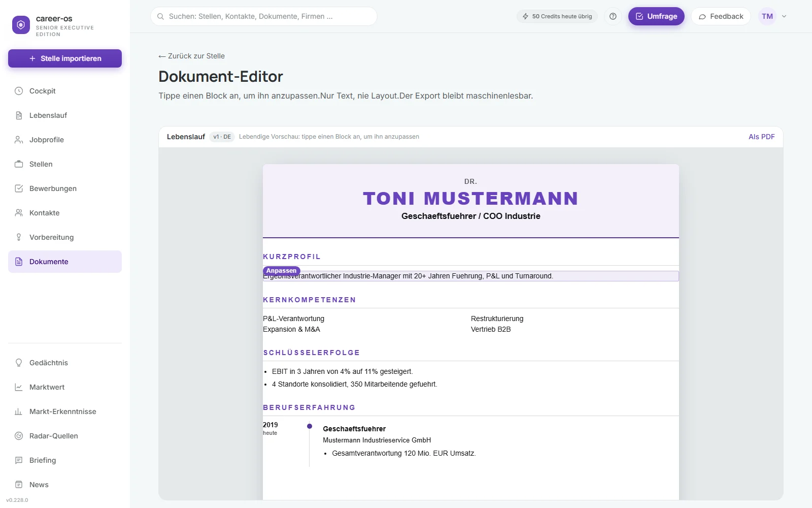This screenshot has height=508, width=812.
Task: Click the v1 · DE version badge
Action: coord(222,137)
